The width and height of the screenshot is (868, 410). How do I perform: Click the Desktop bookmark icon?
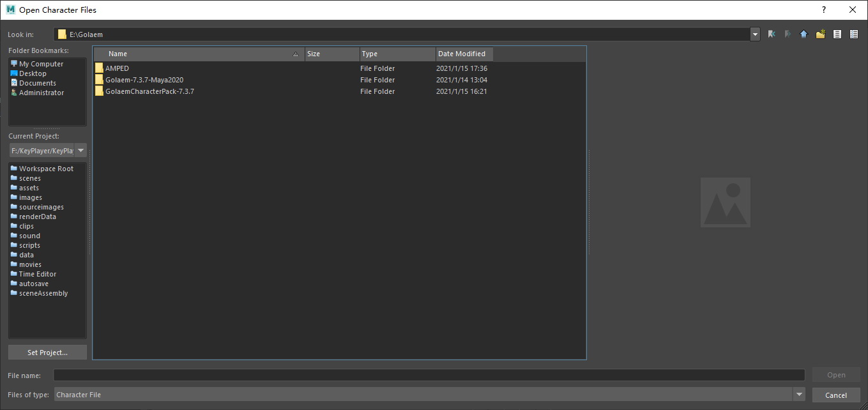pos(14,73)
